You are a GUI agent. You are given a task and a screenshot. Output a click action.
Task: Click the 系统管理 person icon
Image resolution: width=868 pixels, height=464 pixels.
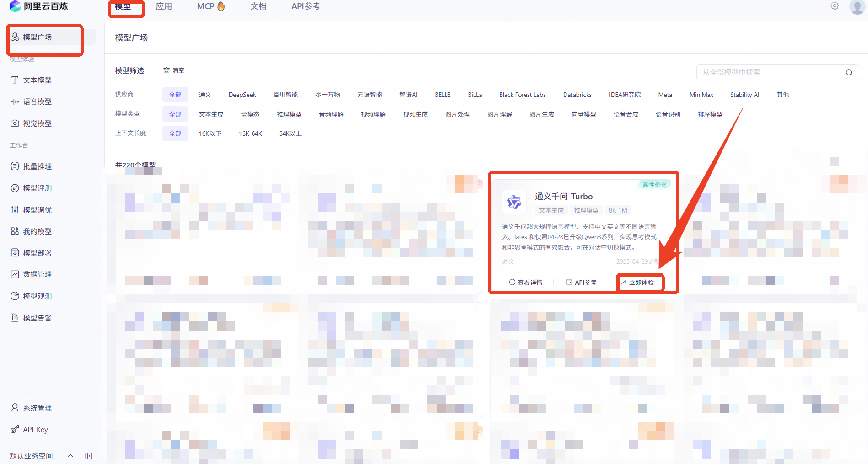15,408
